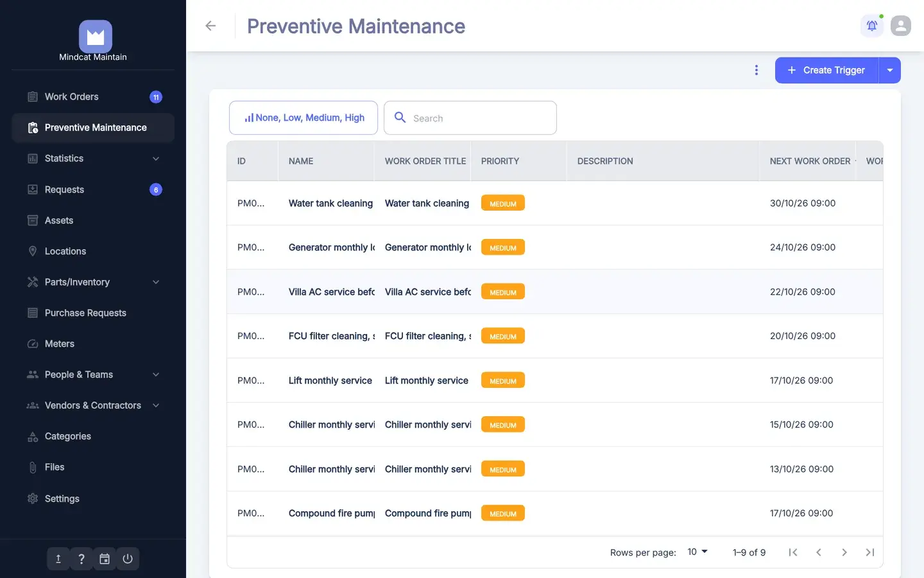Expand Vendors & Contractors submenu
Screen dimensions: 924x578
point(156,405)
